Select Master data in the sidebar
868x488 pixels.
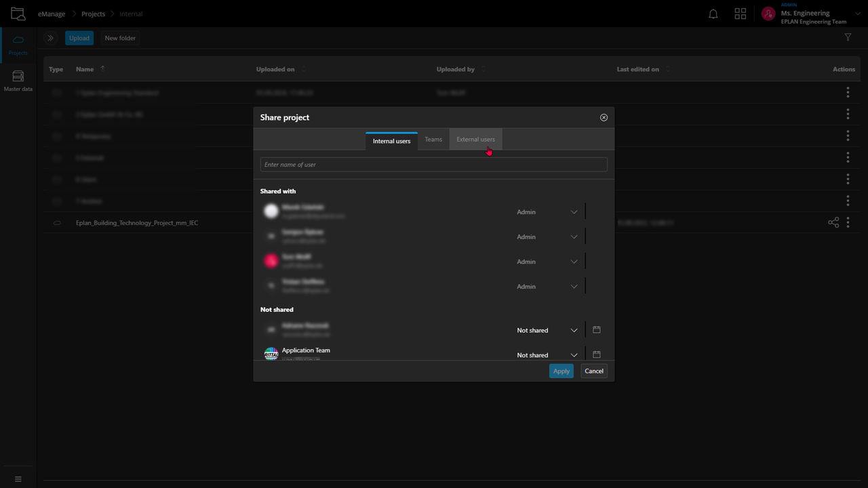click(18, 79)
